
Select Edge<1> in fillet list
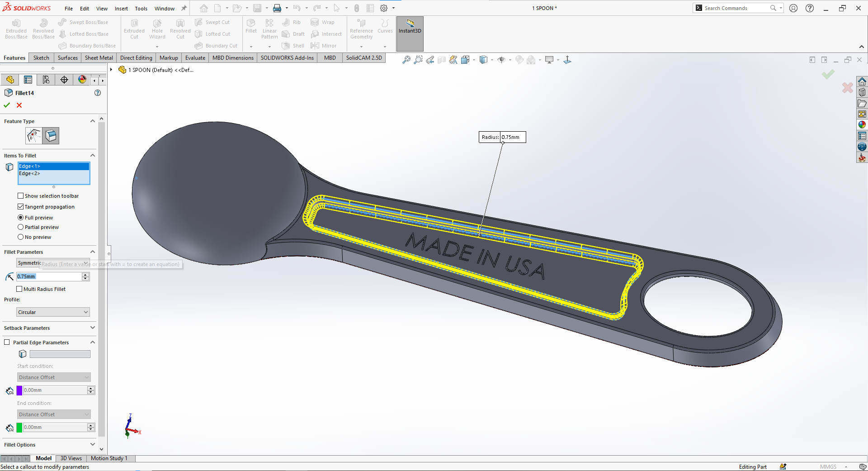(53, 166)
